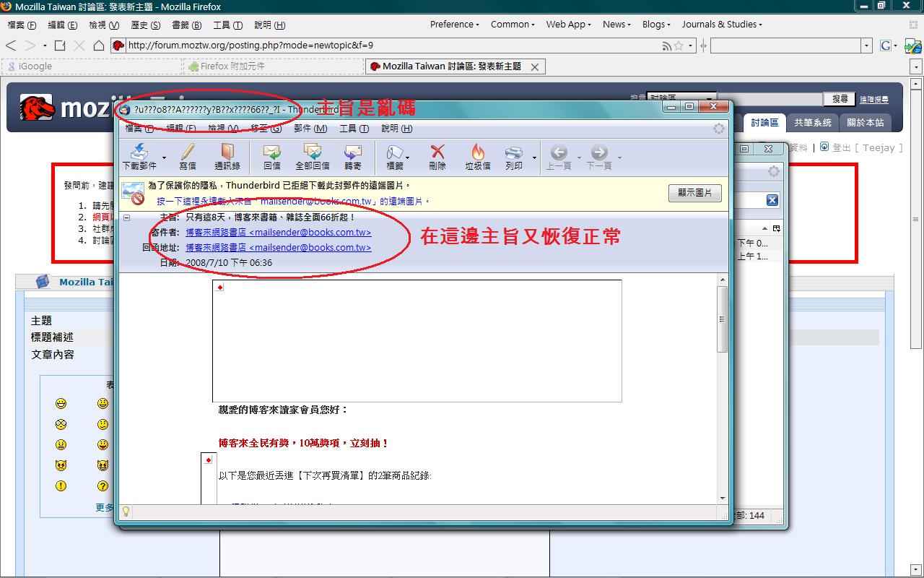This screenshot has width=924, height=578.
Task: Open the 關於本站 site navigation tab
Action: click(866, 123)
